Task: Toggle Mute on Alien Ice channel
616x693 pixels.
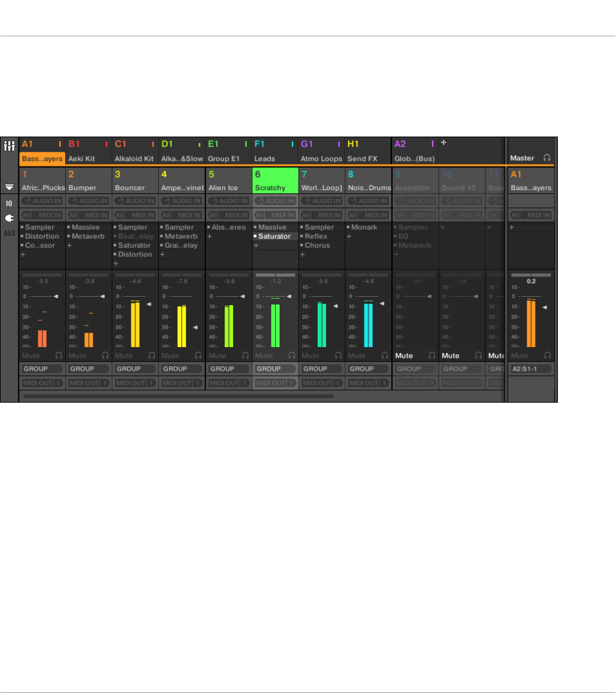Action: point(217,355)
